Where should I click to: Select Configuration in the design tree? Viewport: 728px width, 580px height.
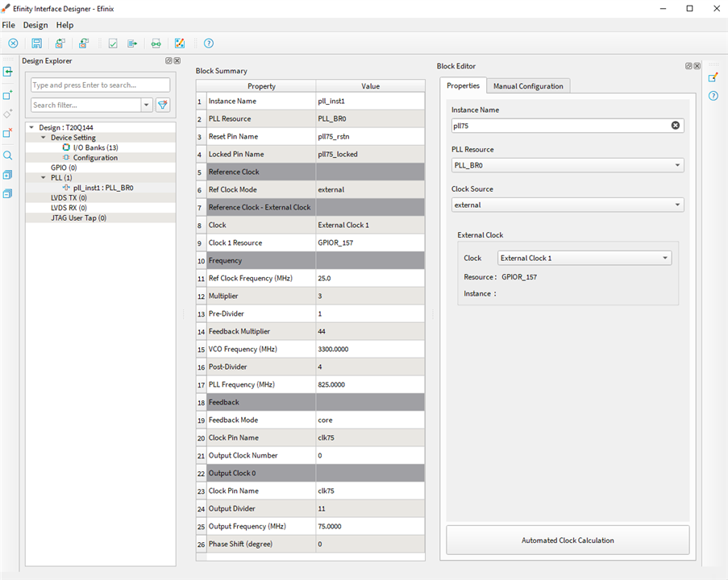tap(95, 158)
